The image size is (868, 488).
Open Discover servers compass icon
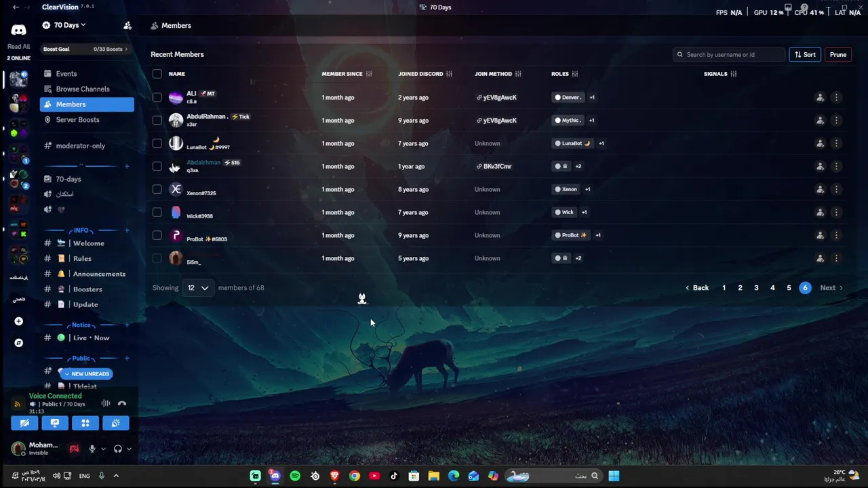(x=19, y=343)
